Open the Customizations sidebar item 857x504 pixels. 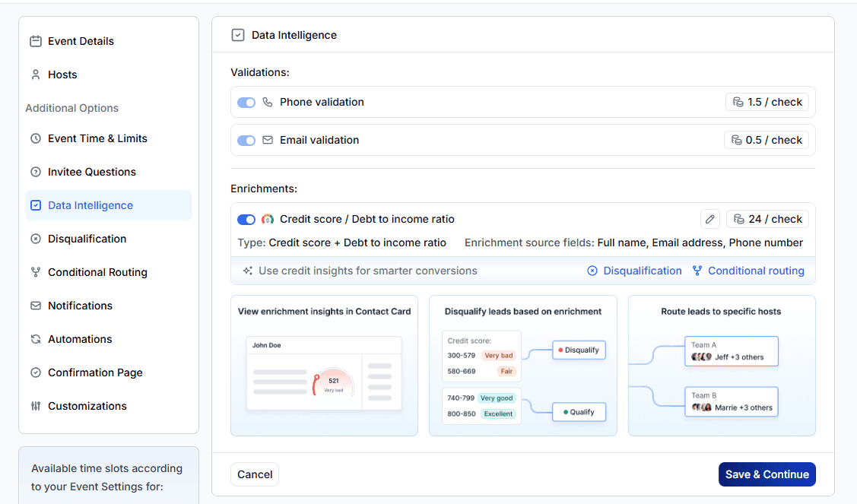(x=87, y=406)
